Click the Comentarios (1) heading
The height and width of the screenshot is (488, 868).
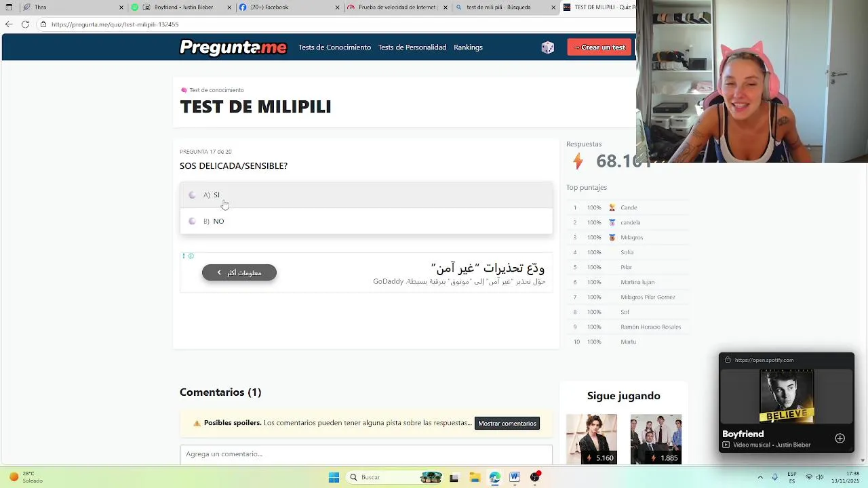point(220,392)
